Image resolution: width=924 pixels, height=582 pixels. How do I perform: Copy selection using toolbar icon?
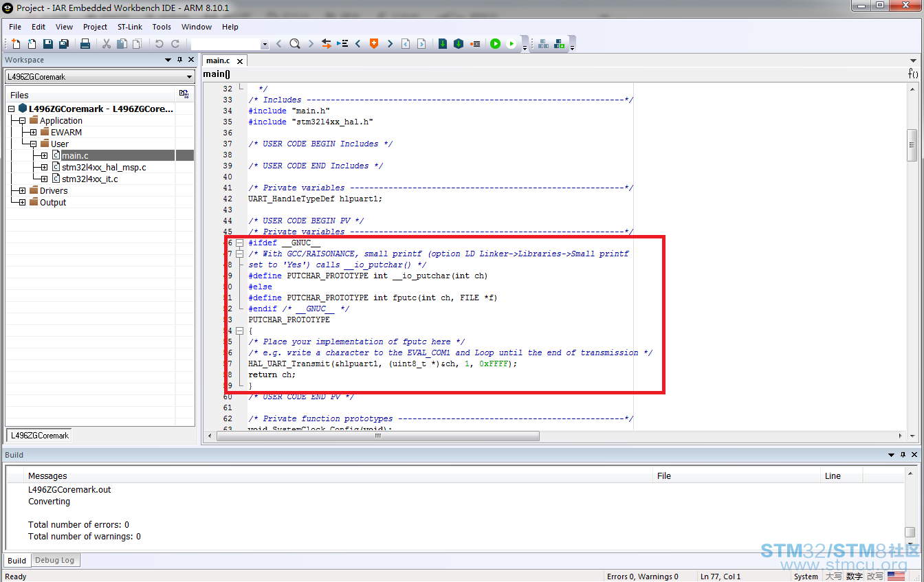coord(122,44)
